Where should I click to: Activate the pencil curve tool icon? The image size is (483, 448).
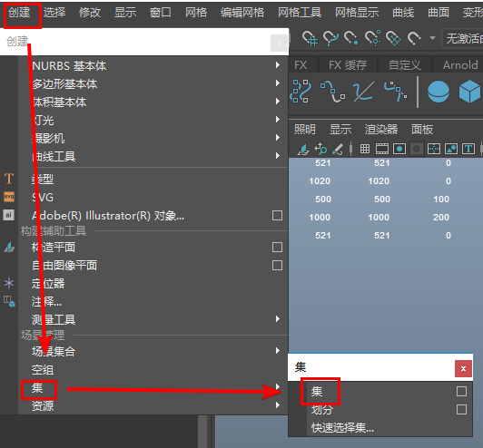click(363, 92)
